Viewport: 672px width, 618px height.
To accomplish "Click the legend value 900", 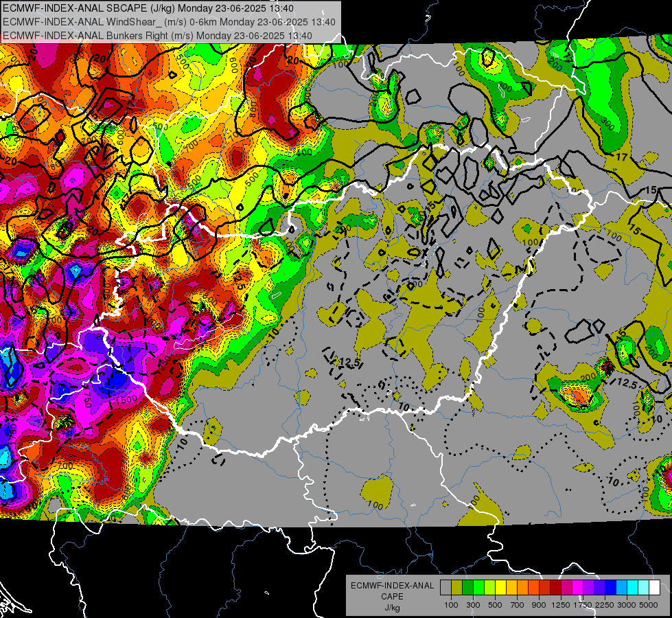I will [539, 605].
